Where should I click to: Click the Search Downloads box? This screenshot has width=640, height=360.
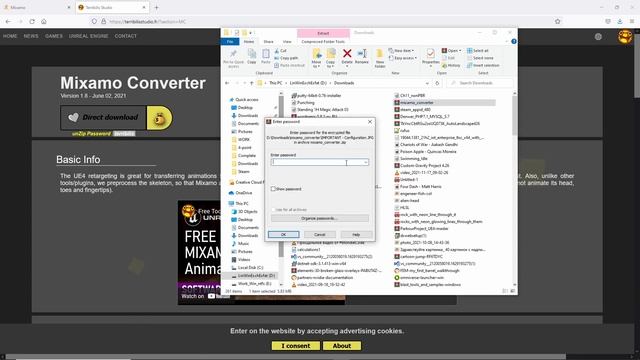pos(480,83)
